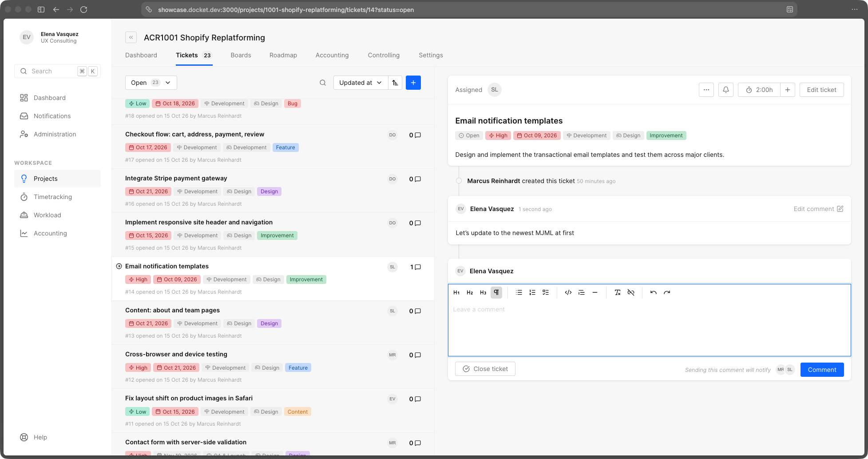
Task: Apply Heading 2 formatting in the comment editor
Action: pos(470,292)
